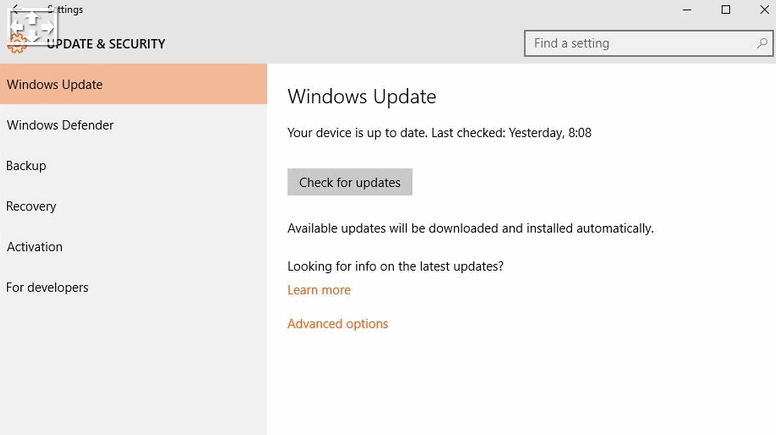Close the Settings window
The height and width of the screenshot is (435, 776).
[764, 9]
